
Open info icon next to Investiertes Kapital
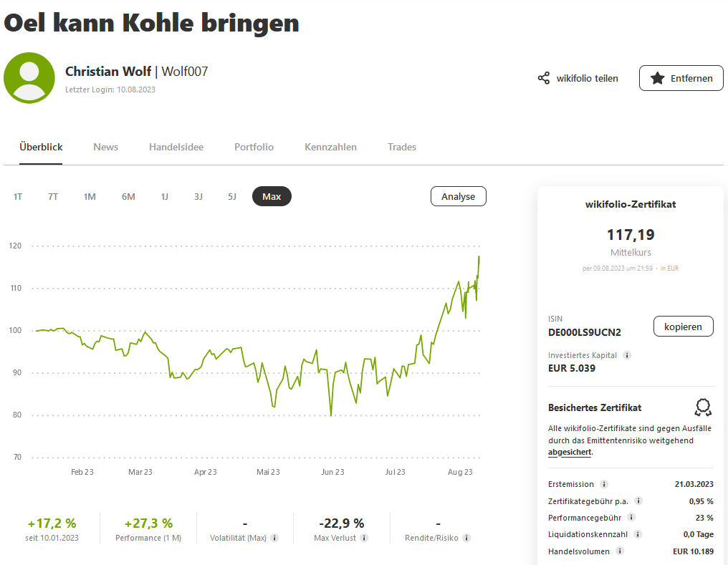627,355
